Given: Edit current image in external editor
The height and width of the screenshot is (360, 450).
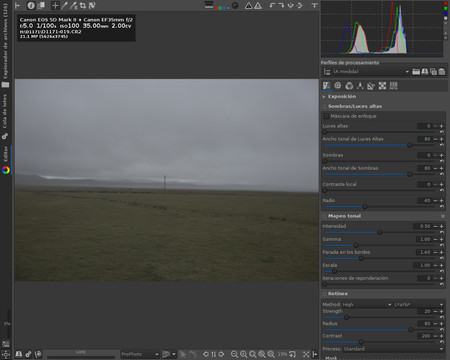Looking at the screenshot, I should click(38, 354).
